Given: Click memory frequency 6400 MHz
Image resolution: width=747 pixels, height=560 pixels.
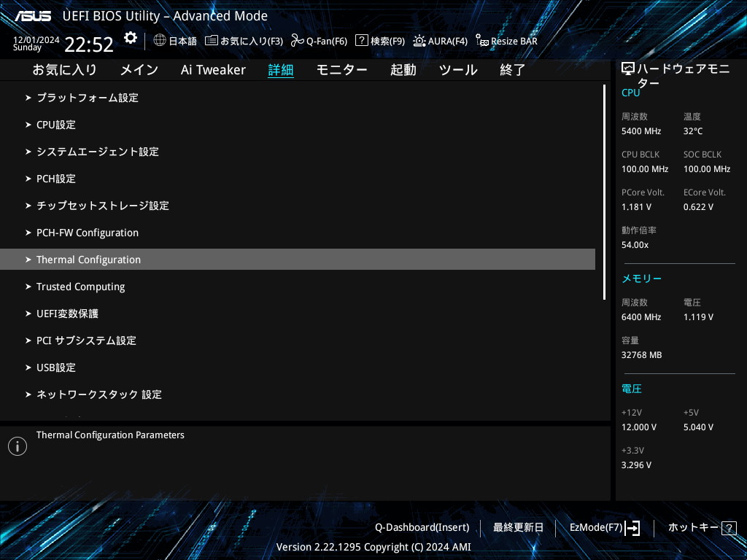Looking at the screenshot, I should click(x=641, y=316).
